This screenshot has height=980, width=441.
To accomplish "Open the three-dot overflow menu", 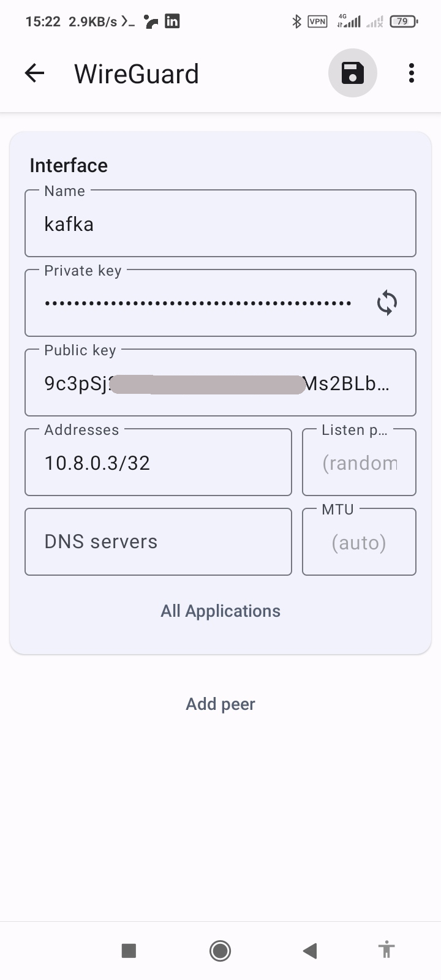I will (412, 73).
